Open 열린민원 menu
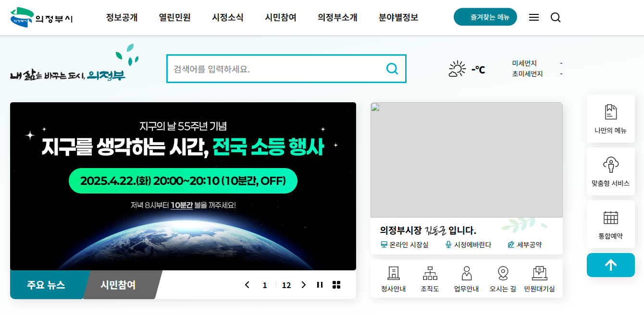This screenshot has width=644, height=315. 174,18
